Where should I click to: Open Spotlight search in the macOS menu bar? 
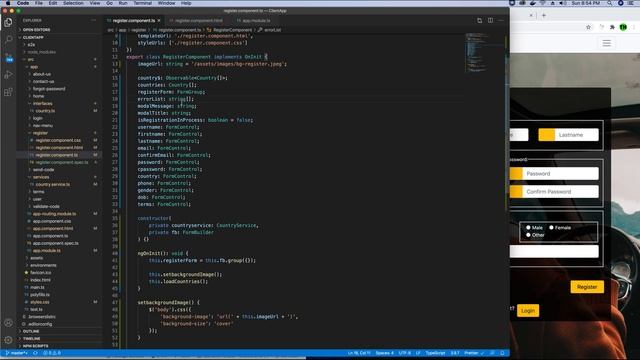(609, 3)
